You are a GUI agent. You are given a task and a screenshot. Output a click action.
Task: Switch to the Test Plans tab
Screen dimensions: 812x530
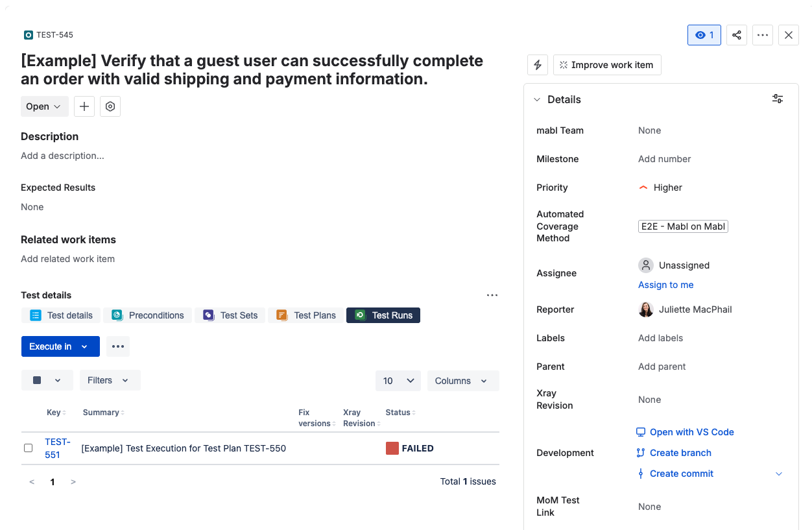click(306, 315)
